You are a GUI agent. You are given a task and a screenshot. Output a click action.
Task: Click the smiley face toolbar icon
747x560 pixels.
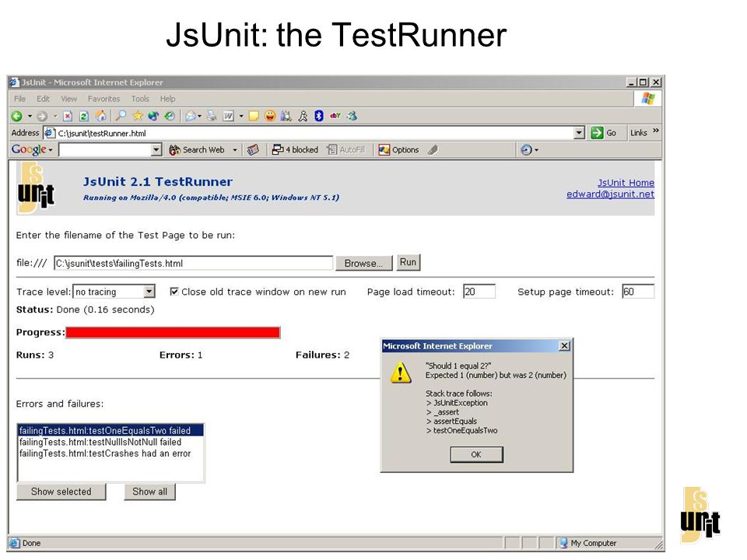pos(270,116)
